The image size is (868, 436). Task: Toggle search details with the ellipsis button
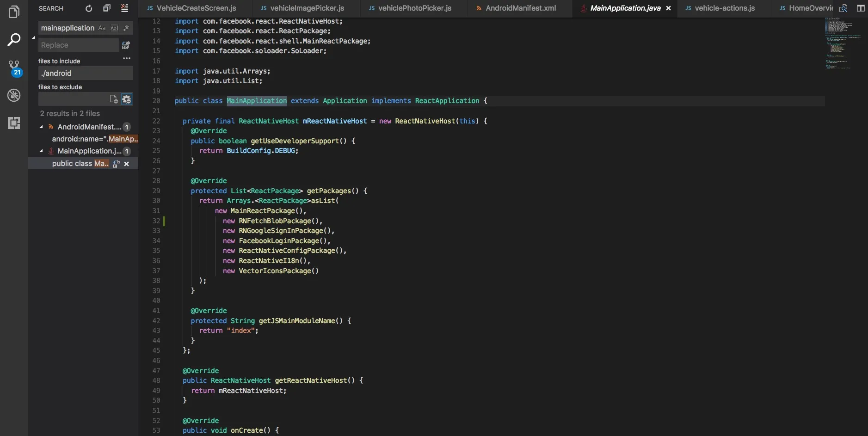pos(127,59)
